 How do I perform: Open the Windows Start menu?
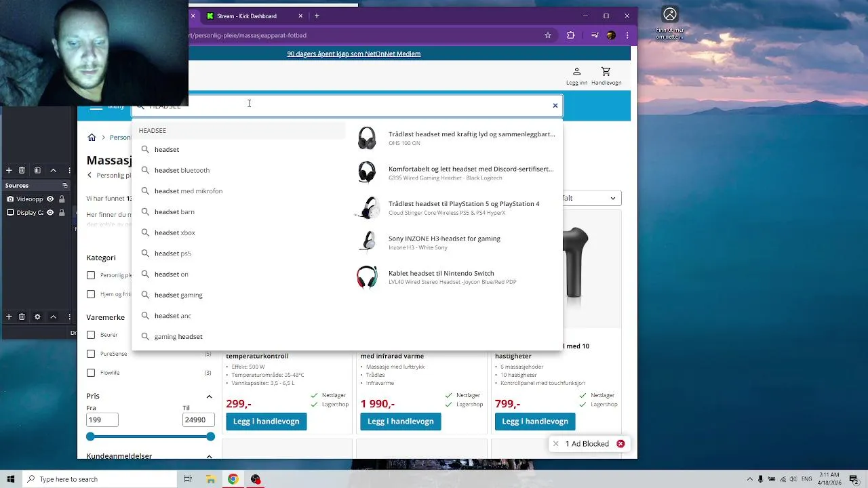pyautogui.click(x=11, y=479)
